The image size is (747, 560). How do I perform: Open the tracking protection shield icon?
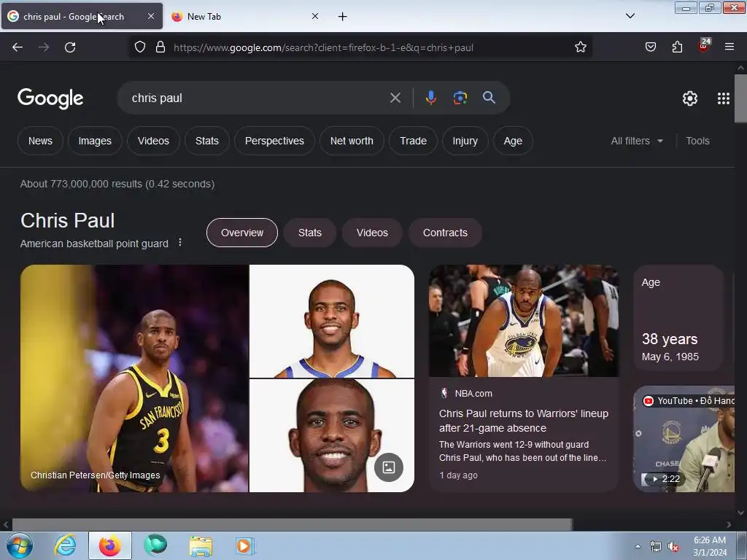point(139,47)
